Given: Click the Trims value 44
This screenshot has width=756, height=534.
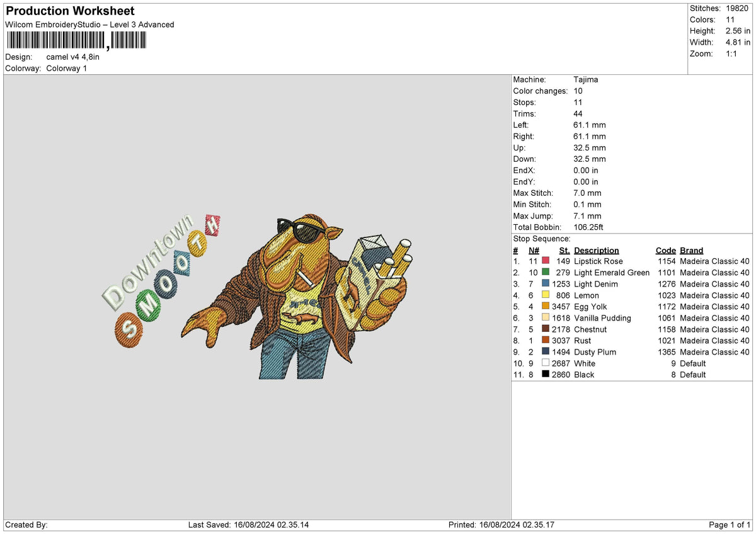Looking at the screenshot, I should [578, 114].
